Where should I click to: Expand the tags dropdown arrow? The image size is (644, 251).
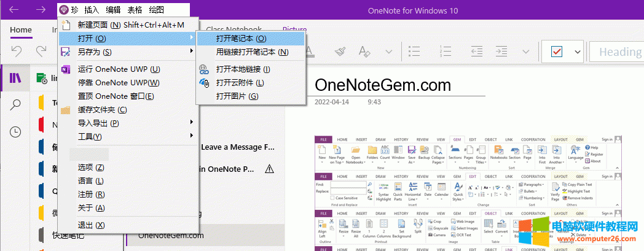pyautogui.click(x=578, y=52)
